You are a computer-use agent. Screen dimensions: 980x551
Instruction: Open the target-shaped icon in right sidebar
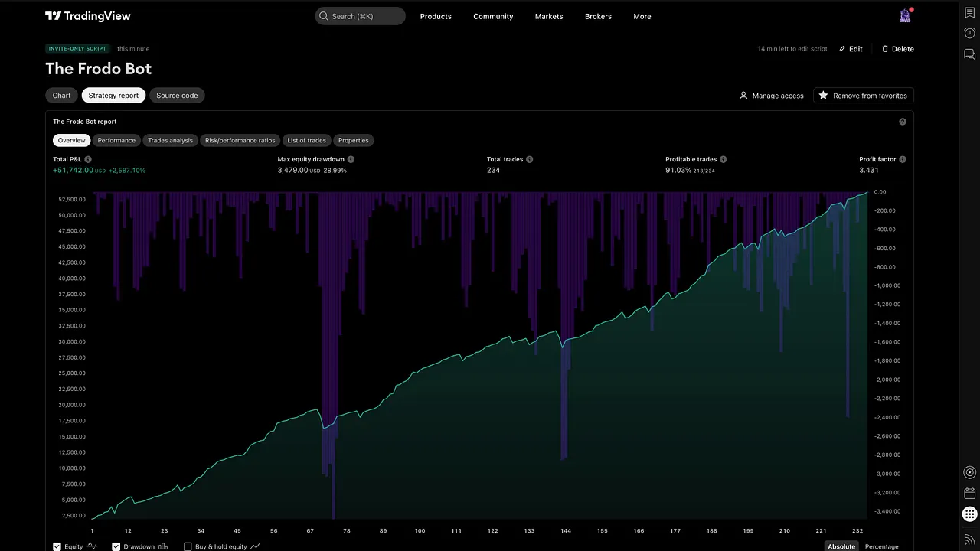coord(969,472)
